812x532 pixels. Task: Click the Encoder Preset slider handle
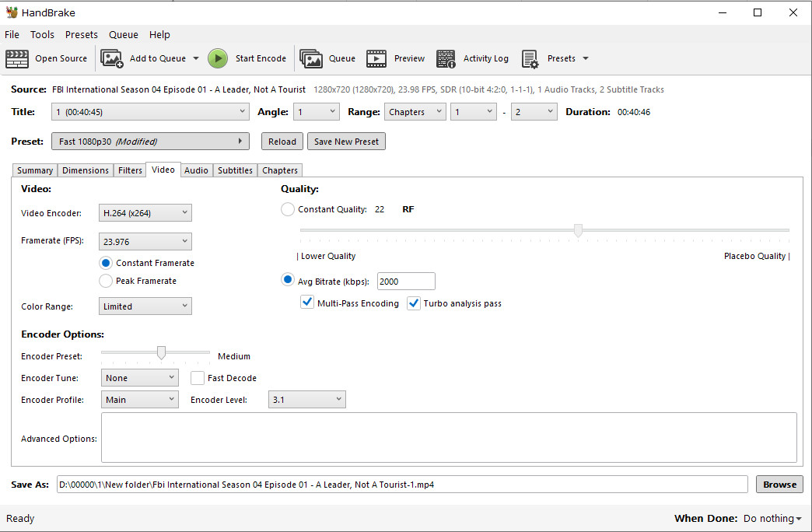[x=161, y=353]
